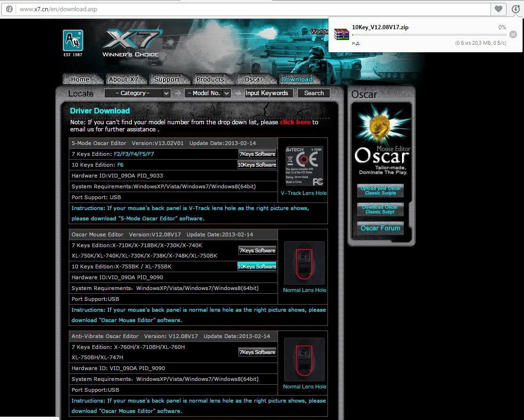This screenshot has width=524, height=420.
Task: Click the heart bookmark icon
Action: [498, 9]
